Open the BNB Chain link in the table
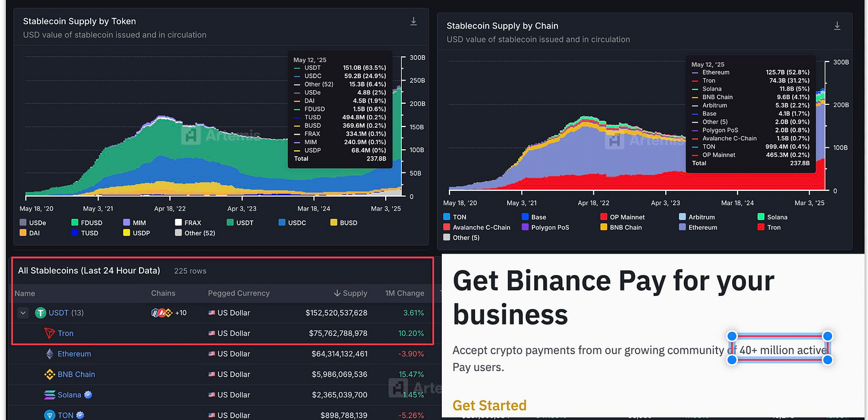Image resolution: width=868 pixels, height=420 pixels. point(76,375)
